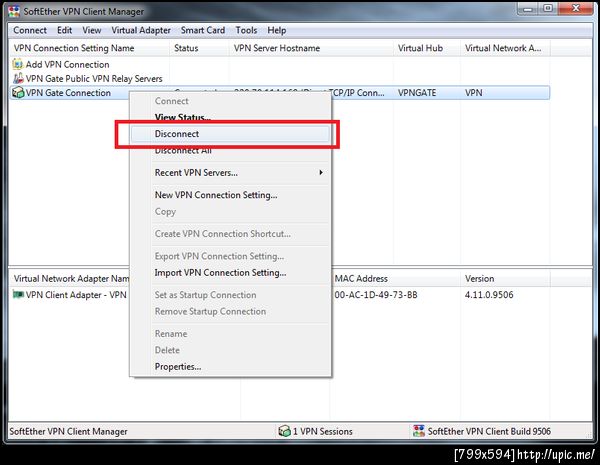Click the greyed Connect context entry
This screenshot has height=465, width=600.
(x=230, y=101)
